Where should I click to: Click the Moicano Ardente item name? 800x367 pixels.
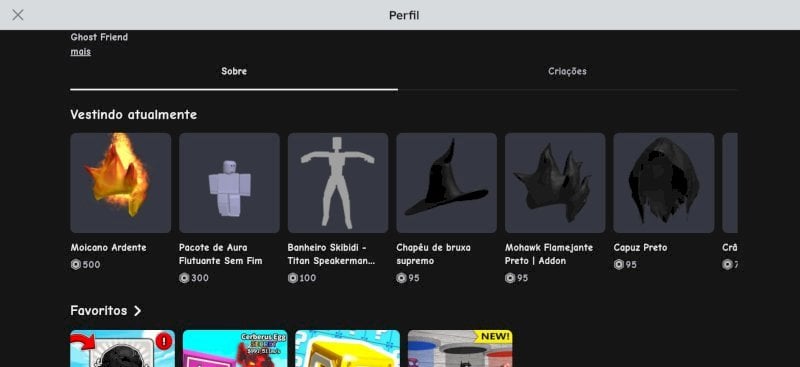point(108,248)
